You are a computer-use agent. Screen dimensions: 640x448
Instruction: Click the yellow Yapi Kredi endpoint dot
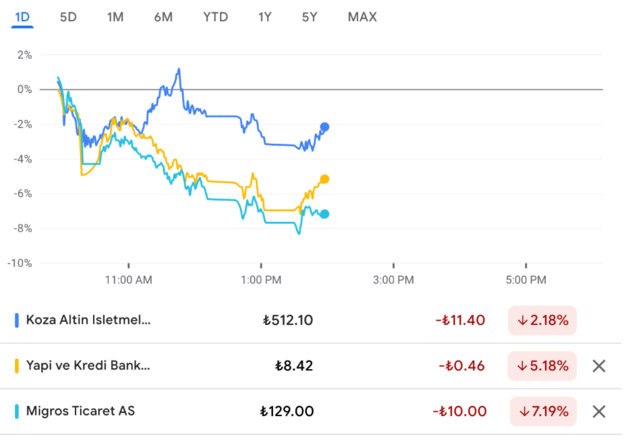click(x=325, y=179)
